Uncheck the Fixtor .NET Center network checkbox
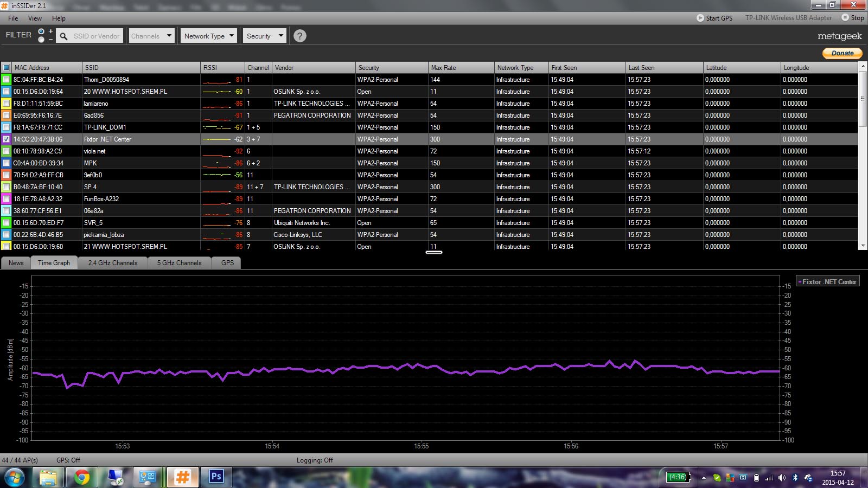 coord(7,139)
